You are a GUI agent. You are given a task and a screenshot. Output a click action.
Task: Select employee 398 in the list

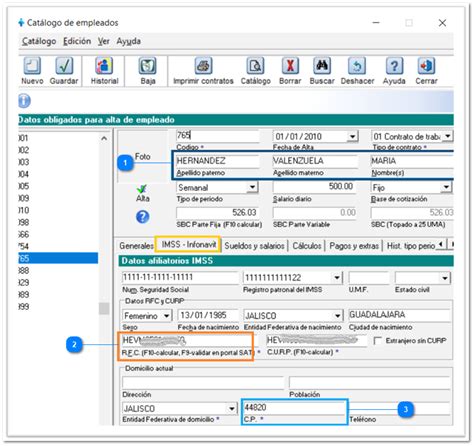(x=58, y=222)
